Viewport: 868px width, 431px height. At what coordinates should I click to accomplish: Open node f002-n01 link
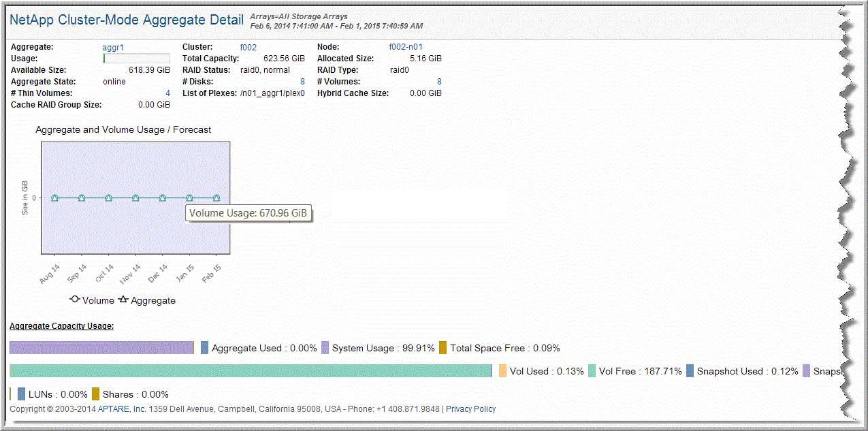(406, 47)
